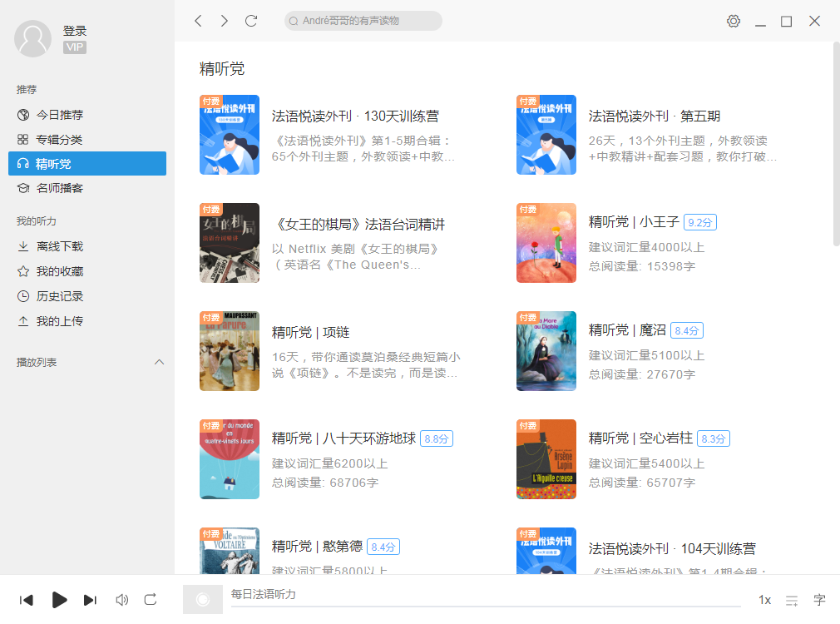Click the volume speaker icon
Screen dimensions: 840x624
(x=122, y=600)
